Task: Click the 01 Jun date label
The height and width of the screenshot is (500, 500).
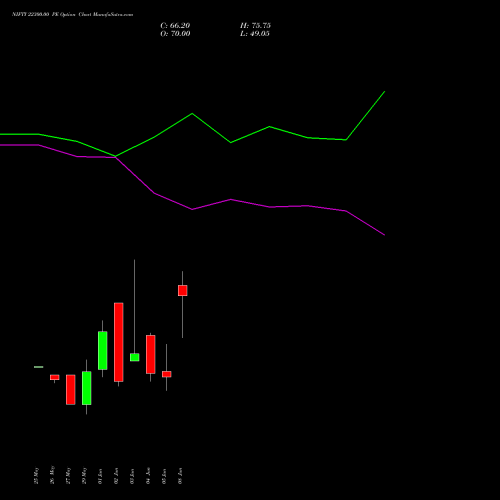Action: (x=100, y=476)
